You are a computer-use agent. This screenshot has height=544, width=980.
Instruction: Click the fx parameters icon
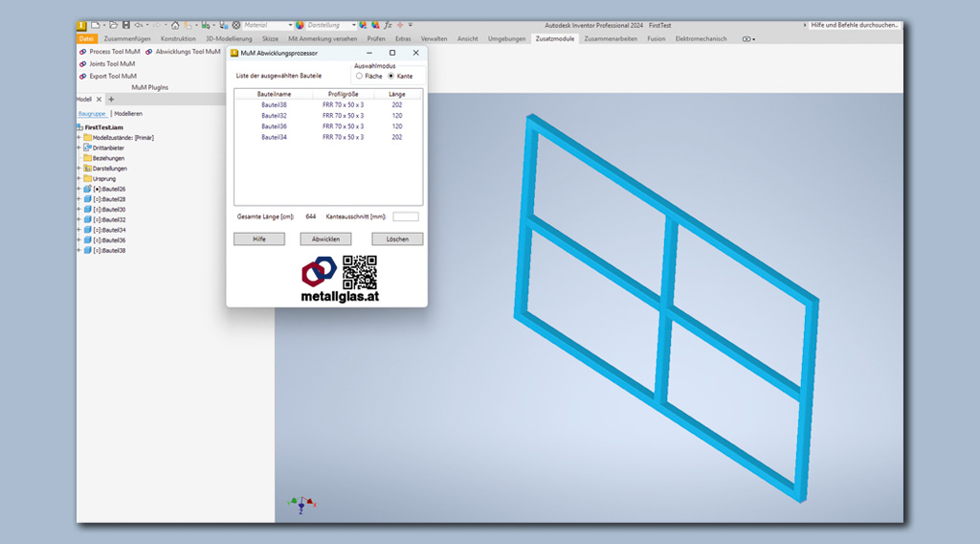[389, 25]
